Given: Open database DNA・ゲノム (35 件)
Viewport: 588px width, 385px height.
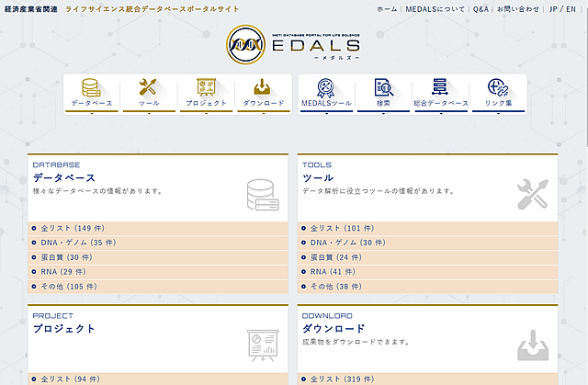Looking at the screenshot, I should [x=158, y=243].
